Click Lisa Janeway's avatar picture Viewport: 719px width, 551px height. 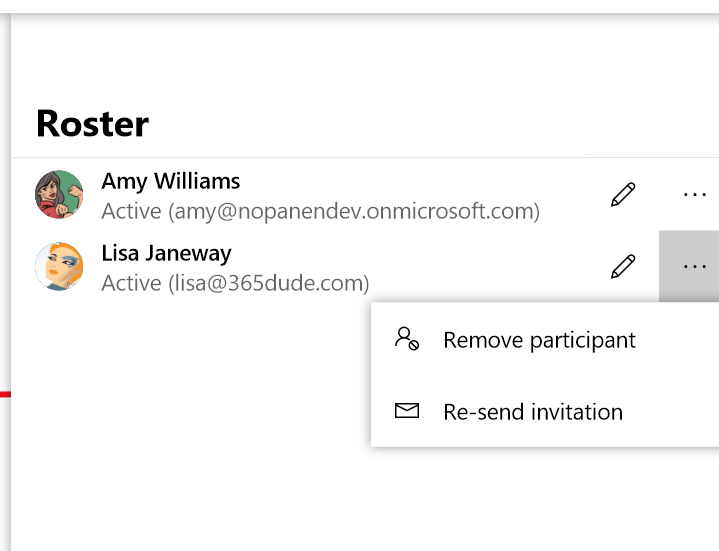[x=59, y=266]
